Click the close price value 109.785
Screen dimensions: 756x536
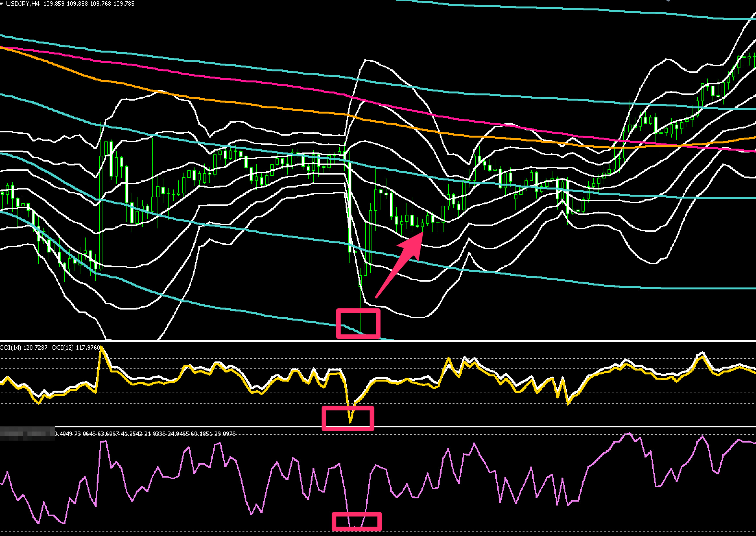pyautogui.click(x=124, y=4)
